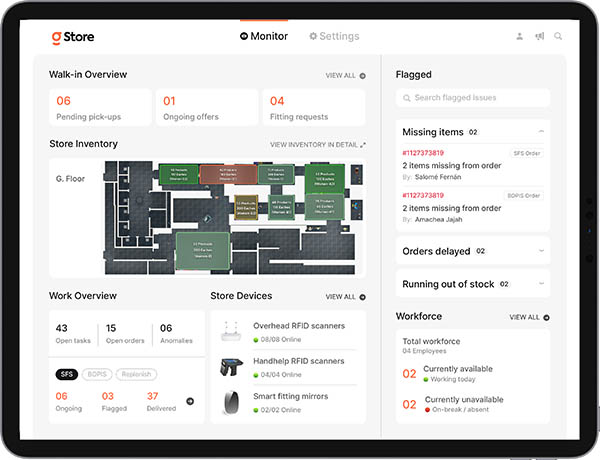600x460 pixels.
Task: Click the G. Floor label
Action: coord(70,179)
